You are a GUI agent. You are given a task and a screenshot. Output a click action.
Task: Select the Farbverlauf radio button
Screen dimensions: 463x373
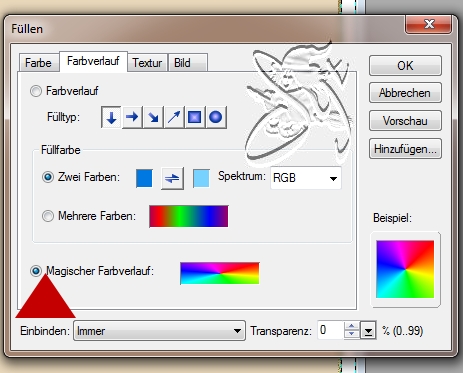click(36, 91)
